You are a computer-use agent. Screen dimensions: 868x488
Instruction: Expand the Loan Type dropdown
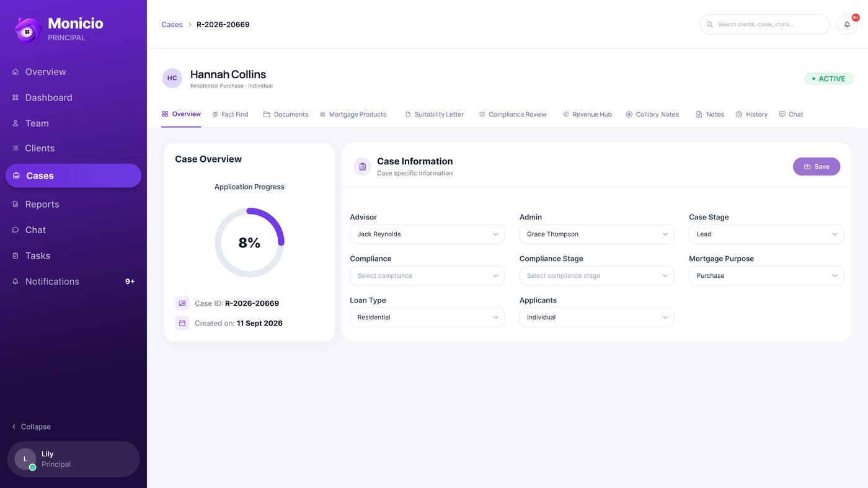427,317
